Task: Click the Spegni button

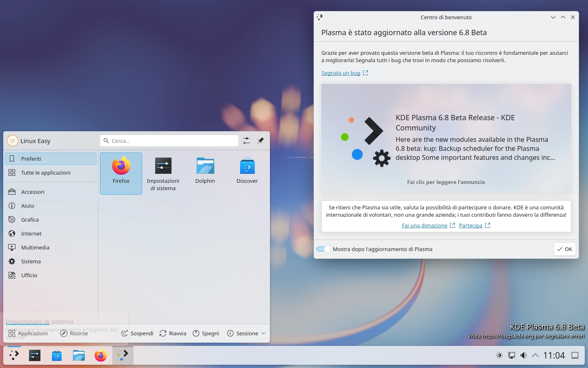Action: (x=206, y=333)
